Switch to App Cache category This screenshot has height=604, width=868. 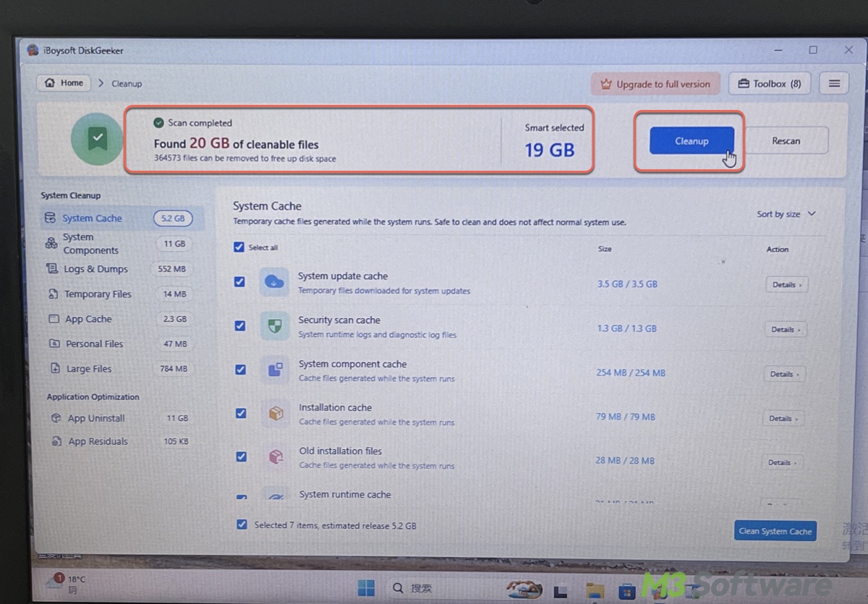pyautogui.click(x=122, y=319)
